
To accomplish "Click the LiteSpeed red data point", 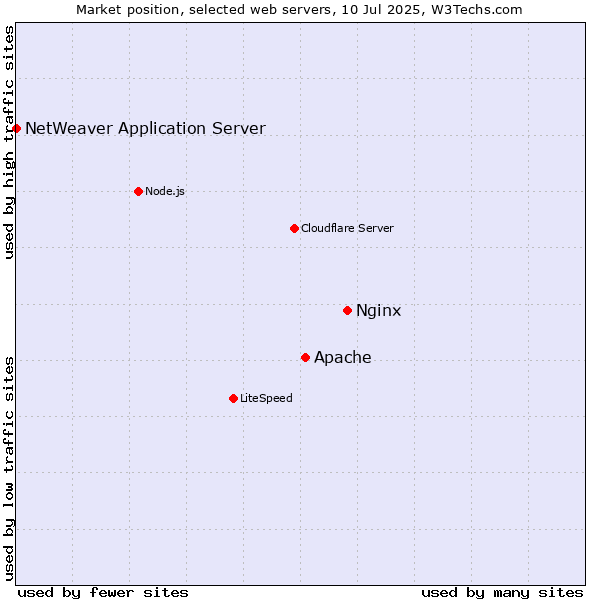I will pos(233,398).
